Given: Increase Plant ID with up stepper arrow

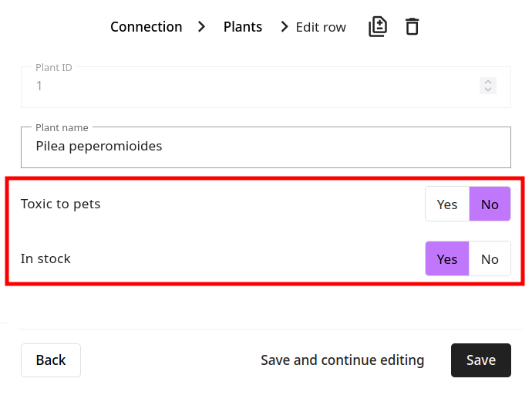Looking at the screenshot, I should 487,82.
